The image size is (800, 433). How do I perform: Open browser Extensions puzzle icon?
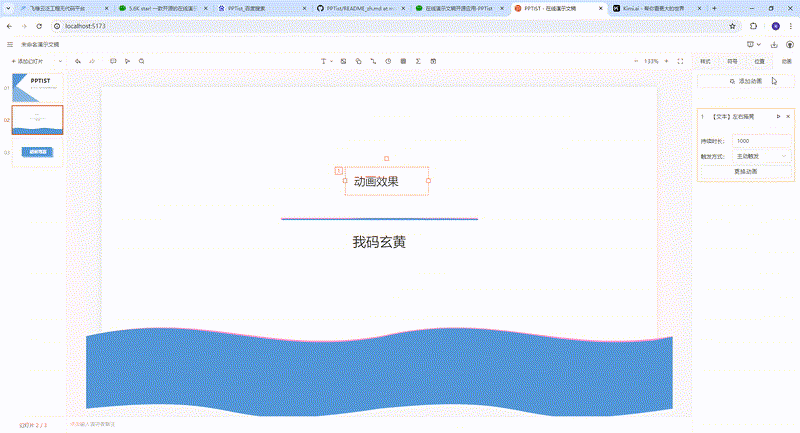754,26
